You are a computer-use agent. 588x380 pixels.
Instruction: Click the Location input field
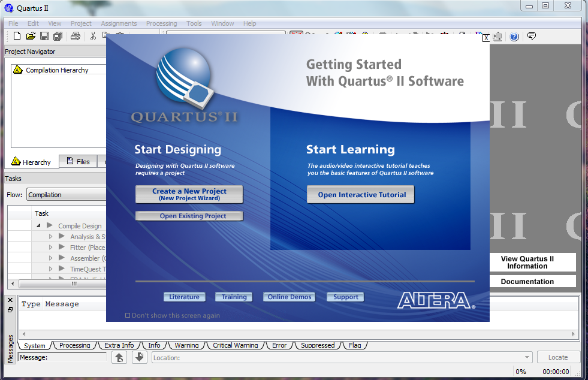coord(342,357)
